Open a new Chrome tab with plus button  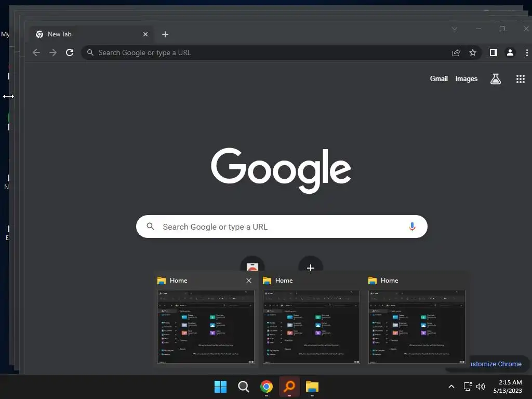point(165,34)
